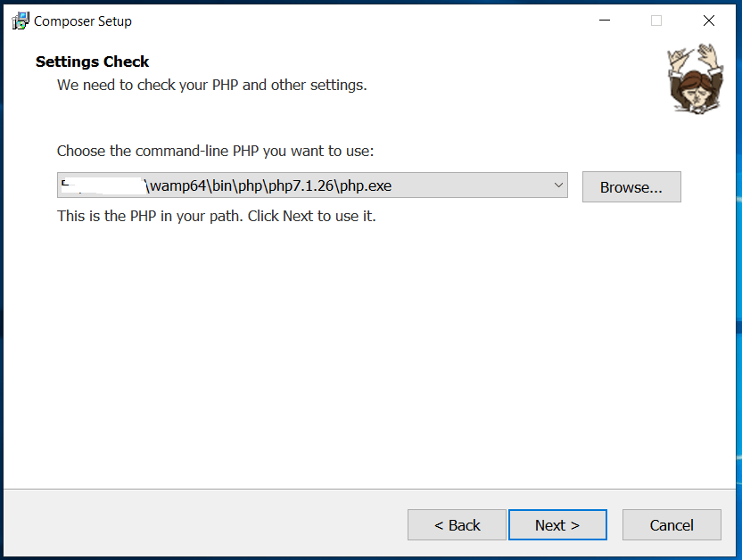The height and width of the screenshot is (560, 742).
Task: Minimize the Composer Setup window
Action: [x=604, y=20]
